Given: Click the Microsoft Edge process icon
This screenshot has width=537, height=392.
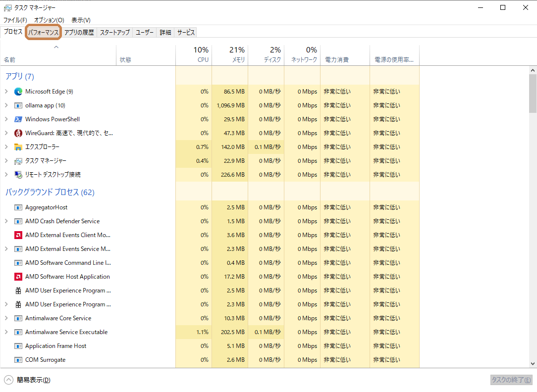Looking at the screenshot, I should (18, 92).
